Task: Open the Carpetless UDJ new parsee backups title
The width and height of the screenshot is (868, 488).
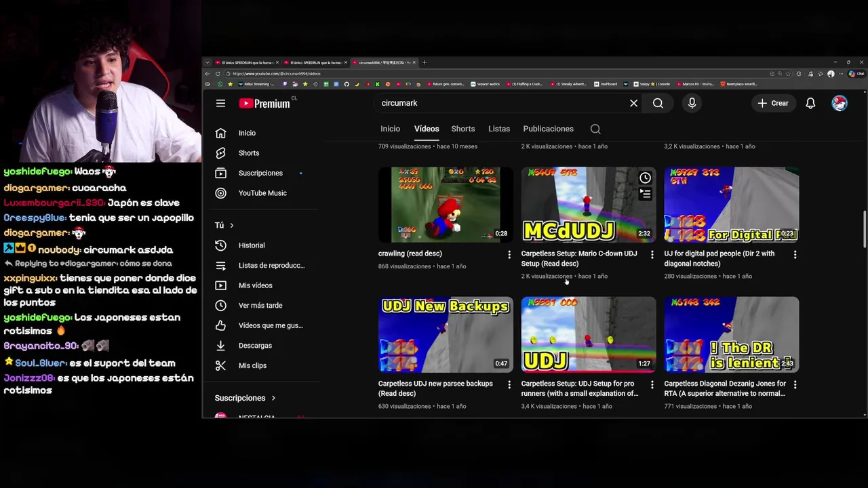Action: point(435,388)
